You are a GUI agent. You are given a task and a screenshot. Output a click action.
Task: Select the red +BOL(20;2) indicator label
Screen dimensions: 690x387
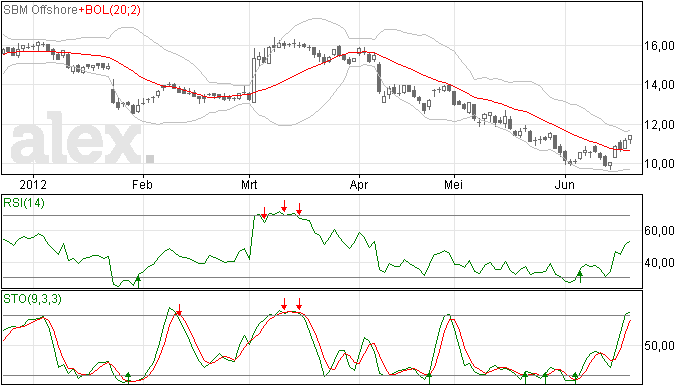point(110,10)
